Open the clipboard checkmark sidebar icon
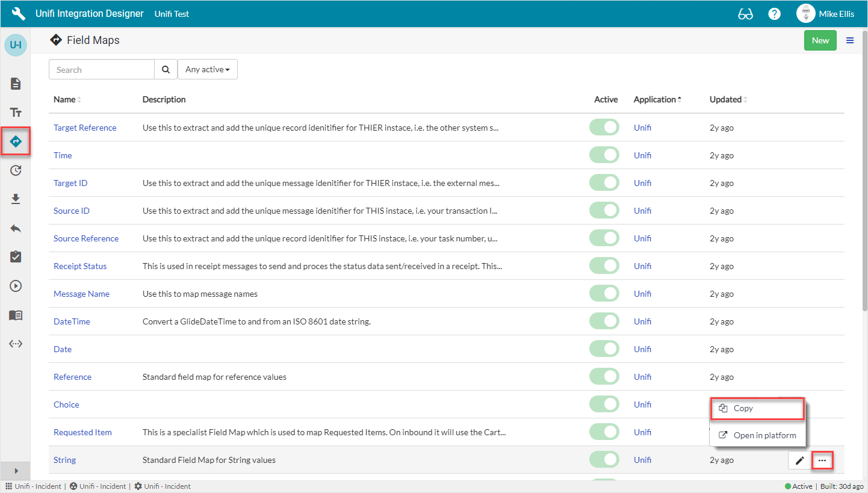The width and height of the screenshot is (868, 493). [x=16, y=257]
